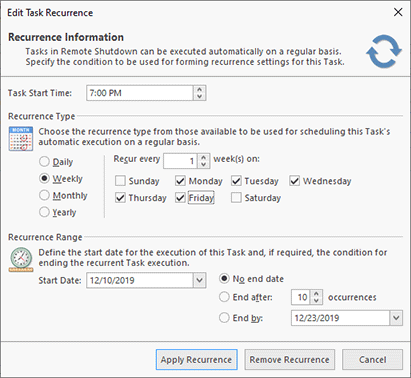Click the Start Date field 12/10/2019
411x378 pixels.
click(x=140, y=280)
